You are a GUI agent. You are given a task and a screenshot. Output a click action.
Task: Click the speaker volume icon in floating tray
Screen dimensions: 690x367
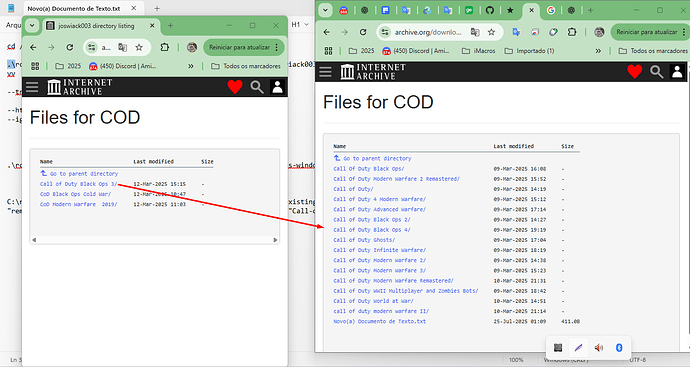click(x=598, y=348)
